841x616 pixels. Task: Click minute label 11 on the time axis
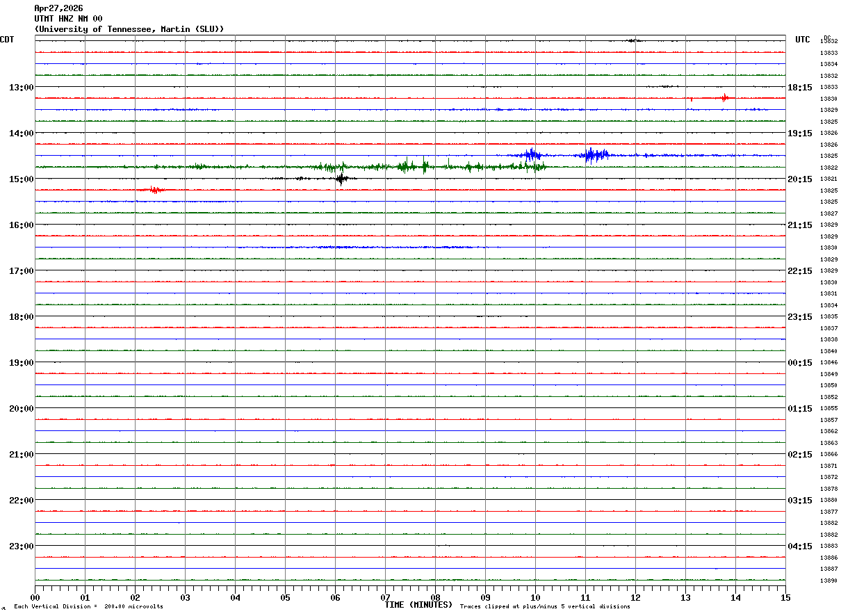585,597
